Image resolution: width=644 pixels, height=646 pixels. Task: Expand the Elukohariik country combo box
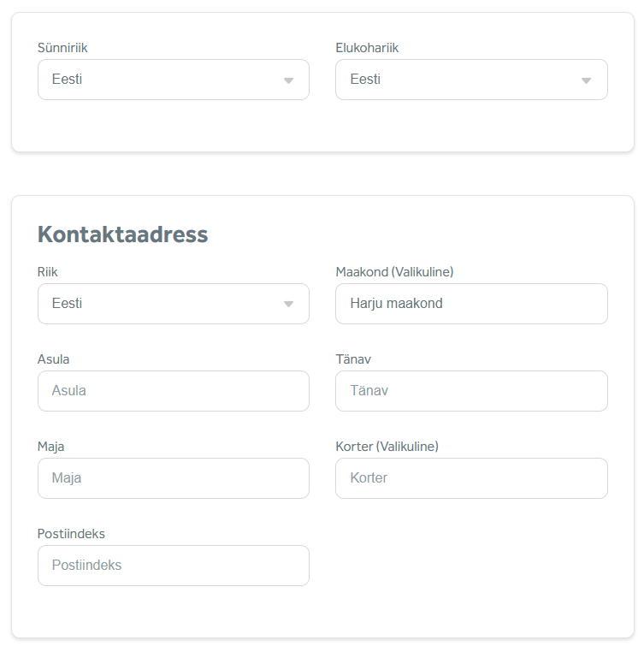pos(462,80)
